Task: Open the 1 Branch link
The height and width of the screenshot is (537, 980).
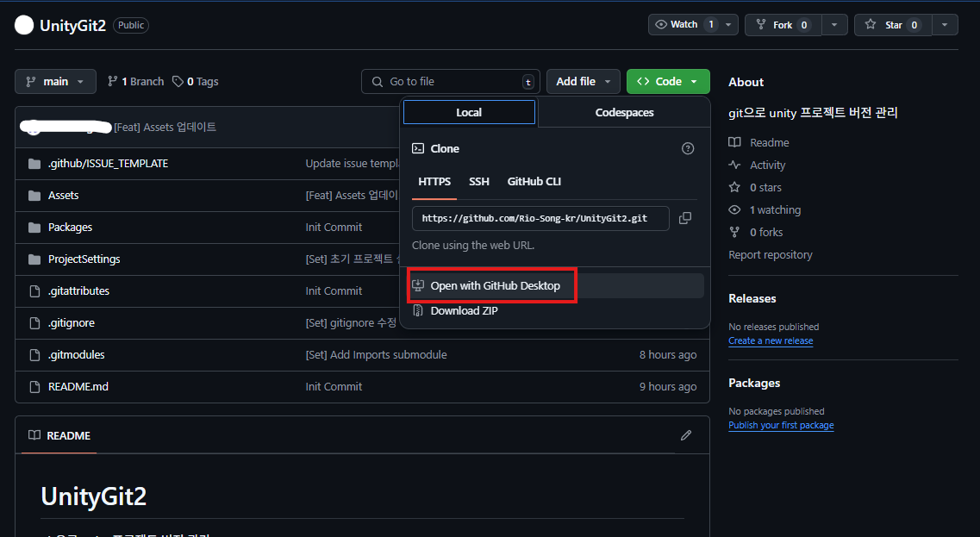Action: pos(135,81)
